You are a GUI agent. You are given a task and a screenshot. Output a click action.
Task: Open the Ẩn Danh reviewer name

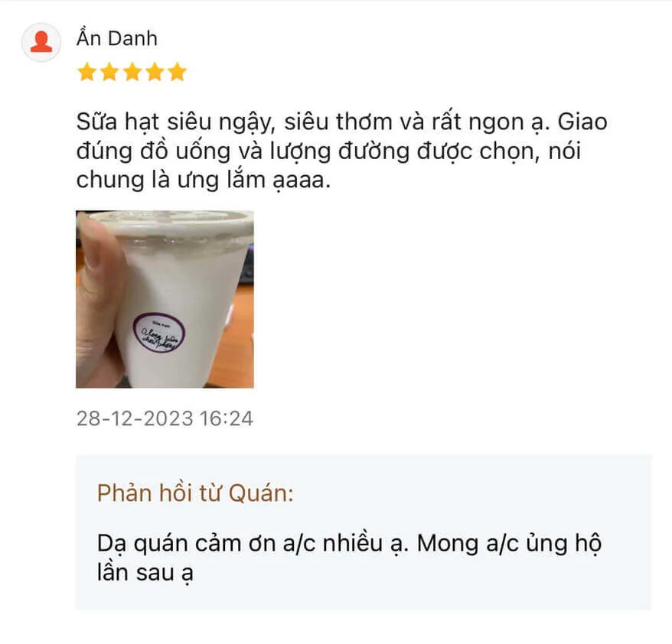pyautogui.click(x=117, y=38)
